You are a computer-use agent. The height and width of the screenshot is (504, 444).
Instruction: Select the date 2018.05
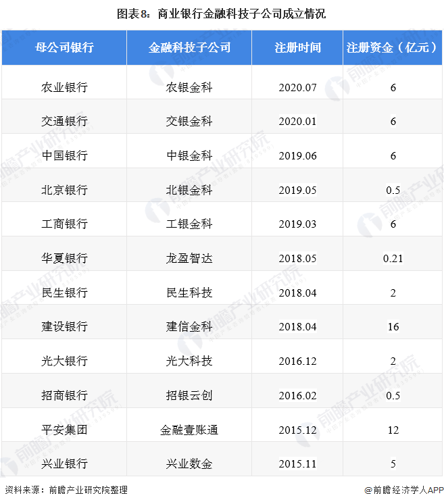[297, 258]
